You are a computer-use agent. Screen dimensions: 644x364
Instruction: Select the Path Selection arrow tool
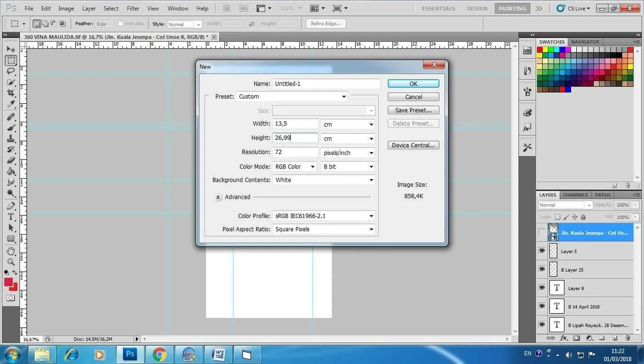point(11,228)
